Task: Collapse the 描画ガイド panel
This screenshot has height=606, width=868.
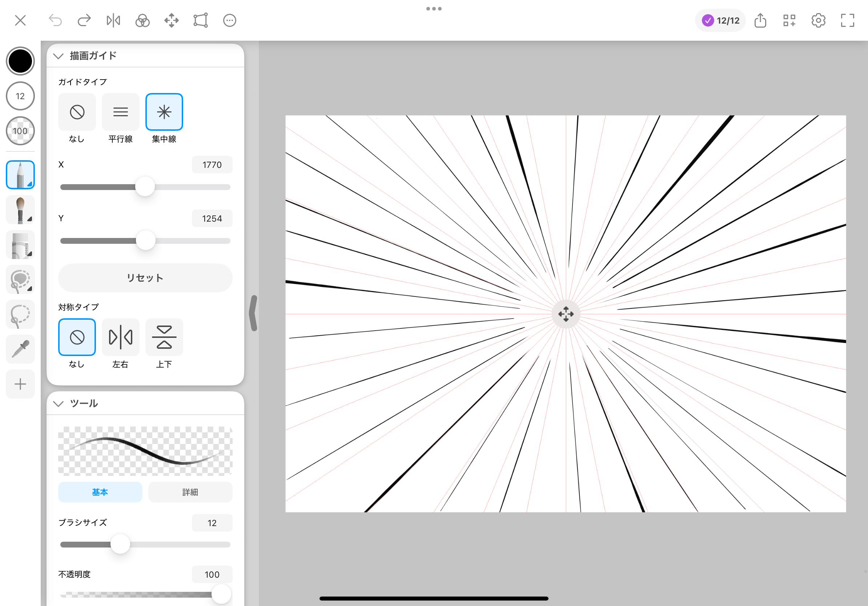Action: 58,56
